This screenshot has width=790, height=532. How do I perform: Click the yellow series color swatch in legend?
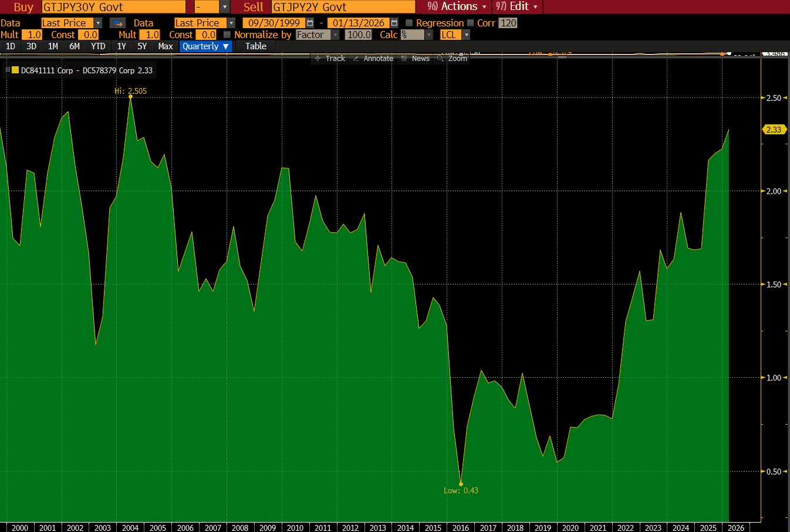(15, 70)
